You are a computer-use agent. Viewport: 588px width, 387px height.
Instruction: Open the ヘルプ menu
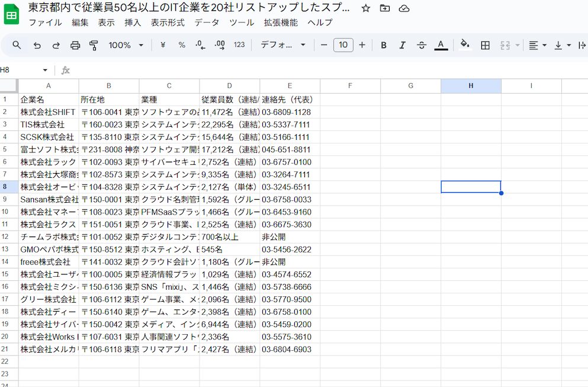(320, 23)
